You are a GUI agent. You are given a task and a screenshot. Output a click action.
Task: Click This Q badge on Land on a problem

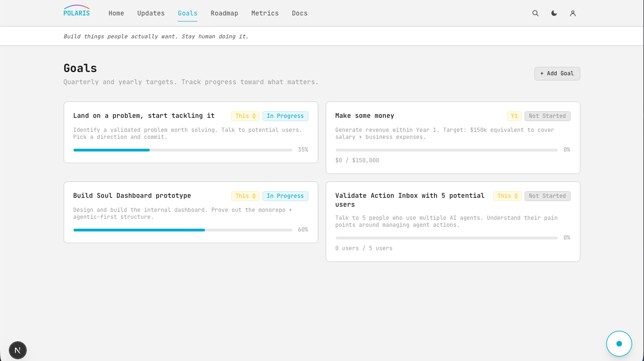pos(245,116)
